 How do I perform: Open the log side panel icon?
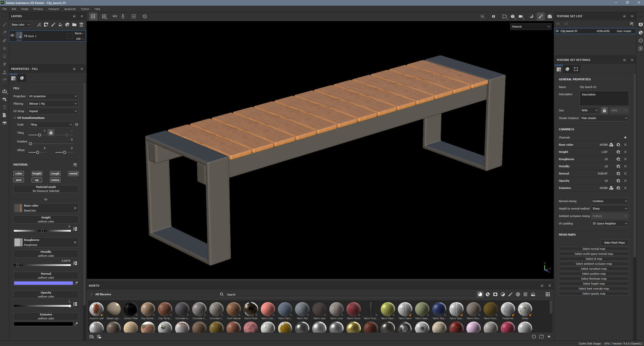pos(640,49)
